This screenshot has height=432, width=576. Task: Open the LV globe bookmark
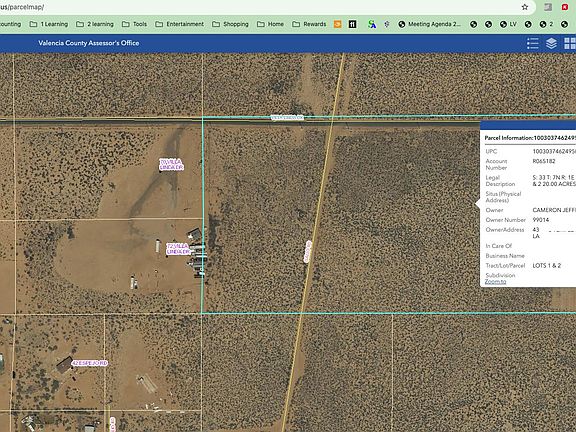[x=508, y=24]
